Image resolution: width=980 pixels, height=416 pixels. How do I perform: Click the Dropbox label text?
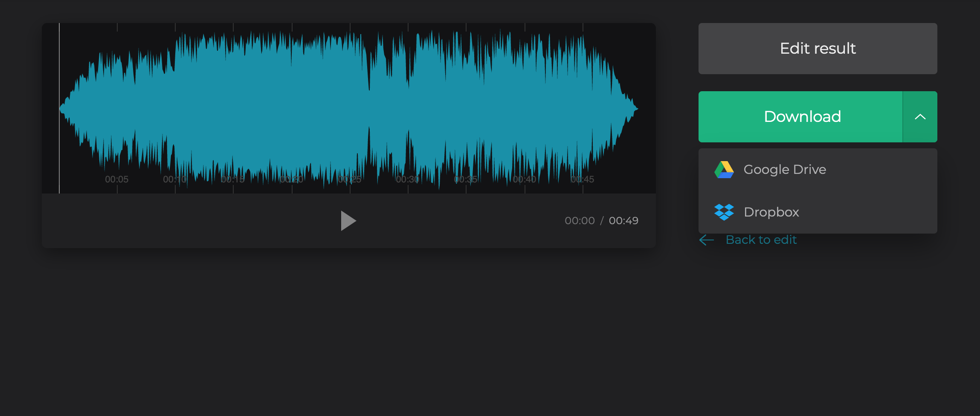771,212
